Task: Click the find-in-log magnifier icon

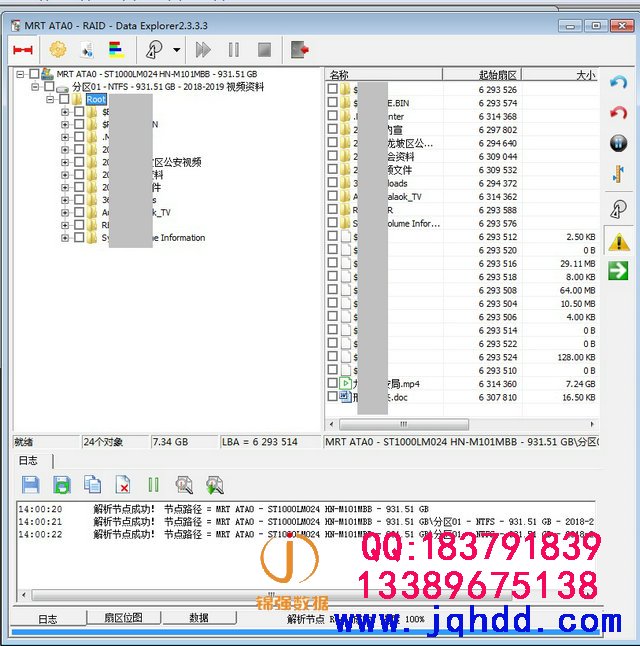Action: coord(184,484)
